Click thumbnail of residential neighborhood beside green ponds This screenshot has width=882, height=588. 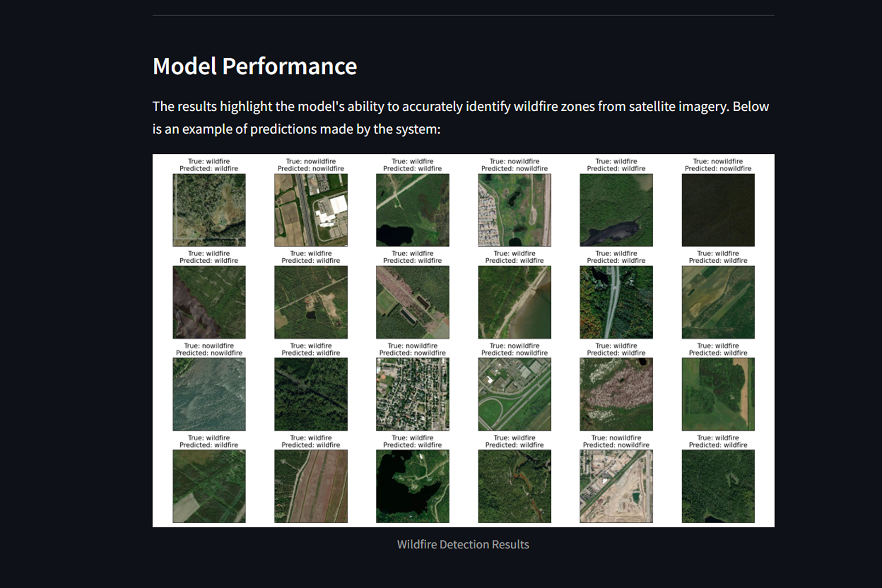(514, 210)
